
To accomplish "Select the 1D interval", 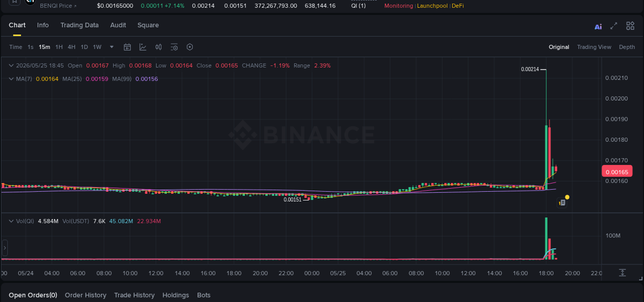I will (x=84, y=47).
